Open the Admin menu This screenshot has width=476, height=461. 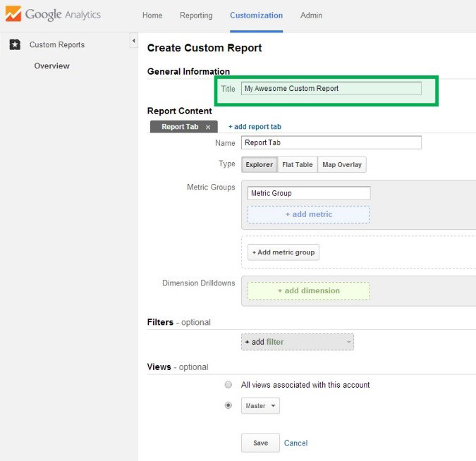pos(311,16)
